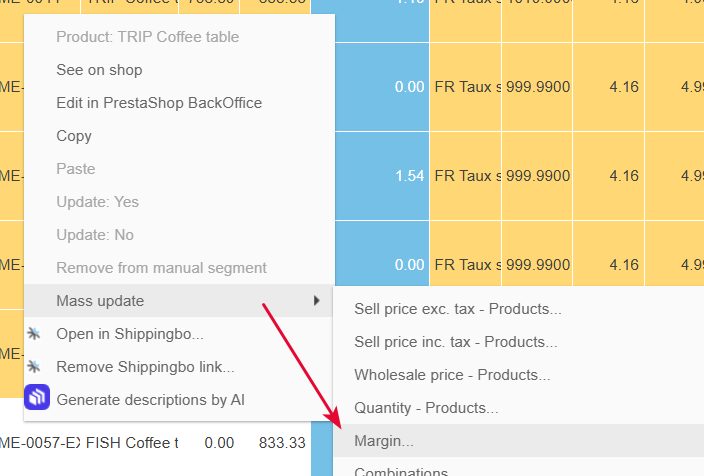Image resolution: width=704 pixels, height=476 pixels.
Task: Expand the Mass update submenu arrow
Action: click(x=317, y=300)
